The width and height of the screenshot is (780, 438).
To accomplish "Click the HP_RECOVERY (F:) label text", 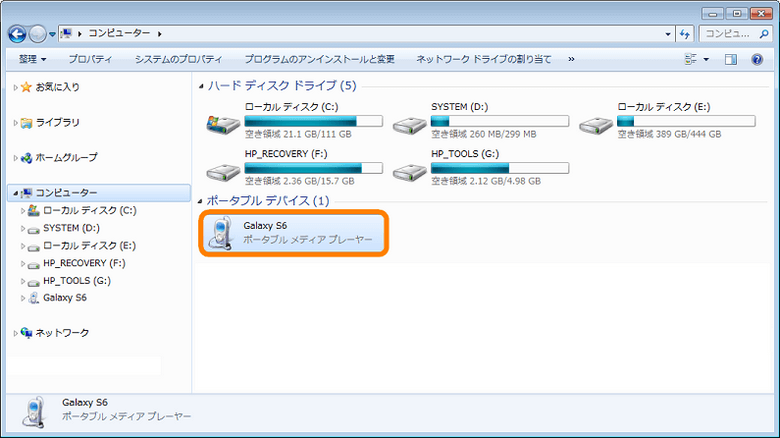I will pos(286,154).
